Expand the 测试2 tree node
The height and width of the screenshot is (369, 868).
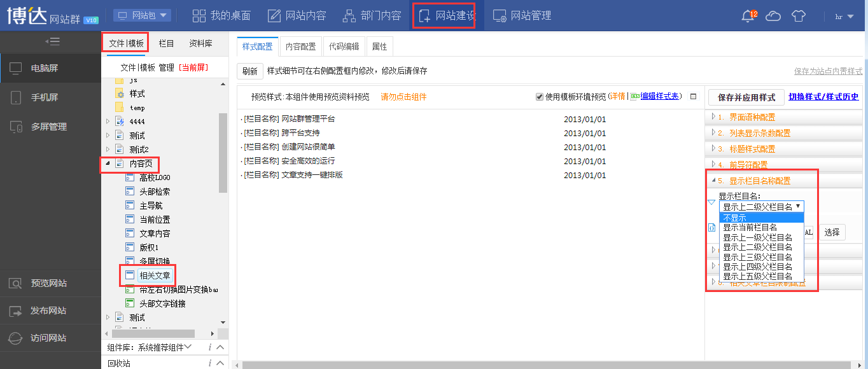click(107, 150)
